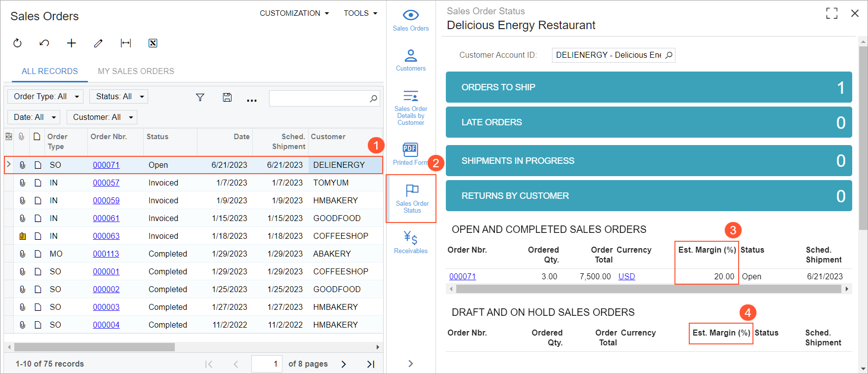Open the Date: All filter dropdown
Viewport: 868px width, 374px height.
(34, 117)
